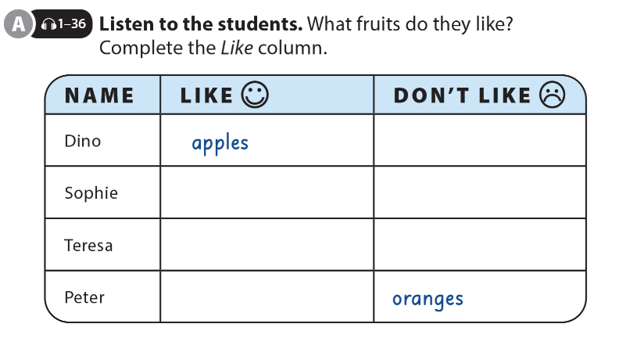Click the NAME column header

[x=99, y=95]
